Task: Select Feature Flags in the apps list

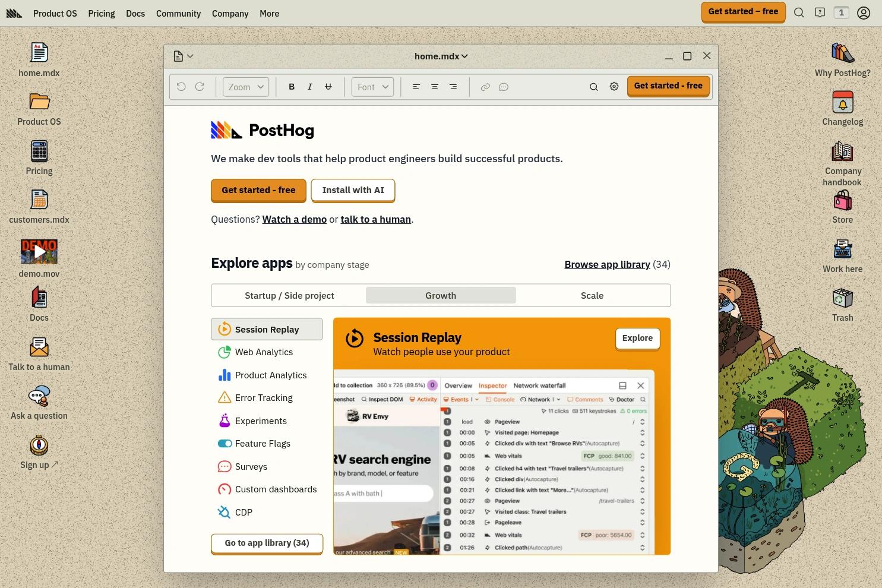Action: [267, 444]
